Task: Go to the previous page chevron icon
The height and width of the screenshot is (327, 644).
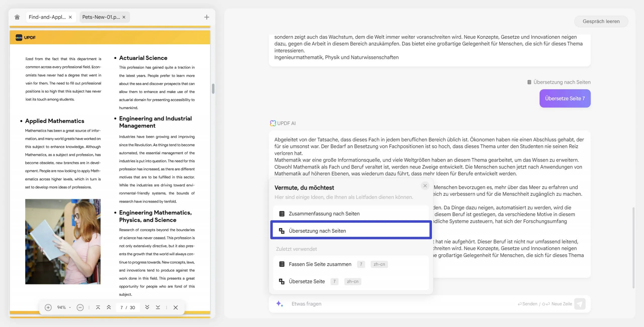Action: pos(109,307)
